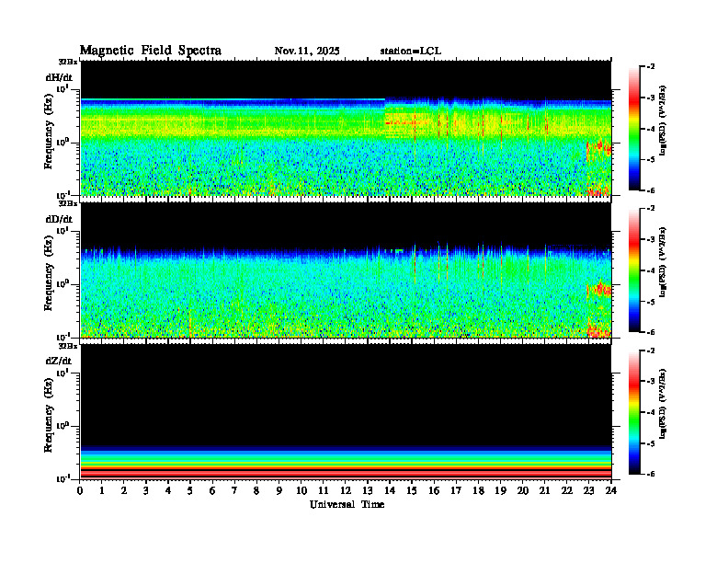The image size is (728, 563).
Task: Click hour tick label "11" on time axis
Action: coord(324,491)
